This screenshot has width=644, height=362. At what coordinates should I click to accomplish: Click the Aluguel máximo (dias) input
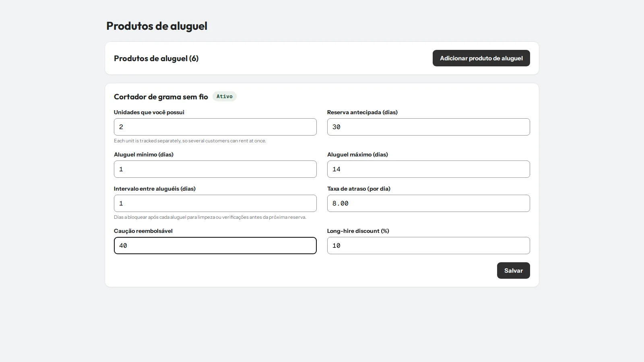tap(429, 169)
